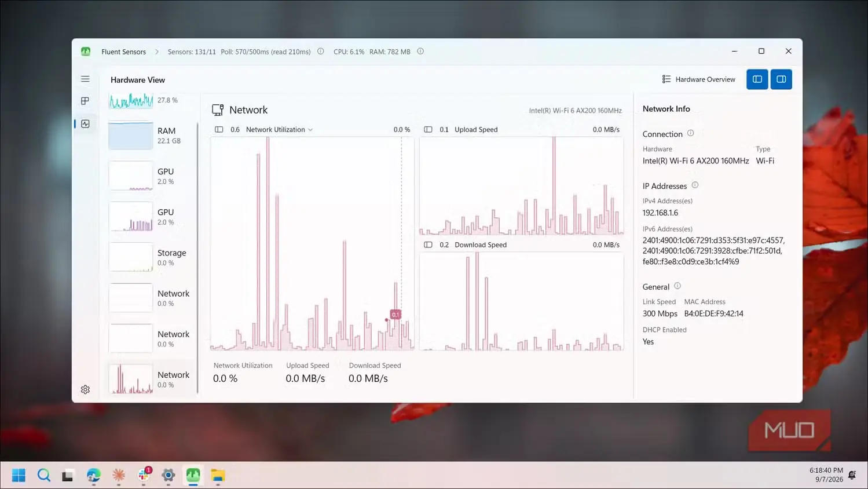The image size is (868, 489).
Task: Click the panel icon beside Network Utilization graph
Action: [x=219, y=130]
